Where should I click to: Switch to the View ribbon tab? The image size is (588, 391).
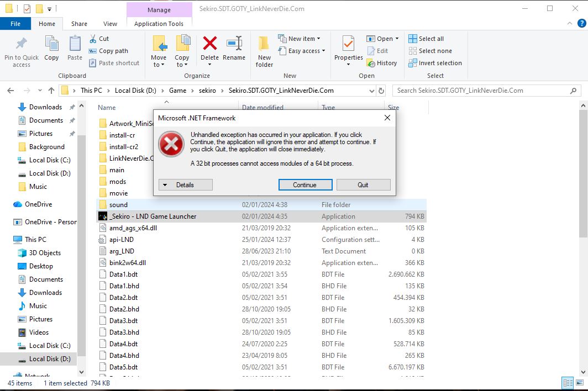click(x=111, y=24)
